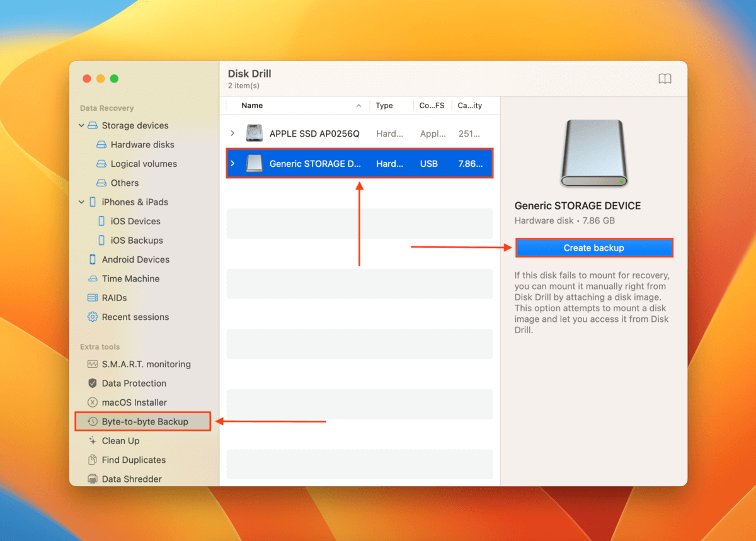Click the Storage devices label
The height and width of the screenshot is (541, 756).
[135, 125]
